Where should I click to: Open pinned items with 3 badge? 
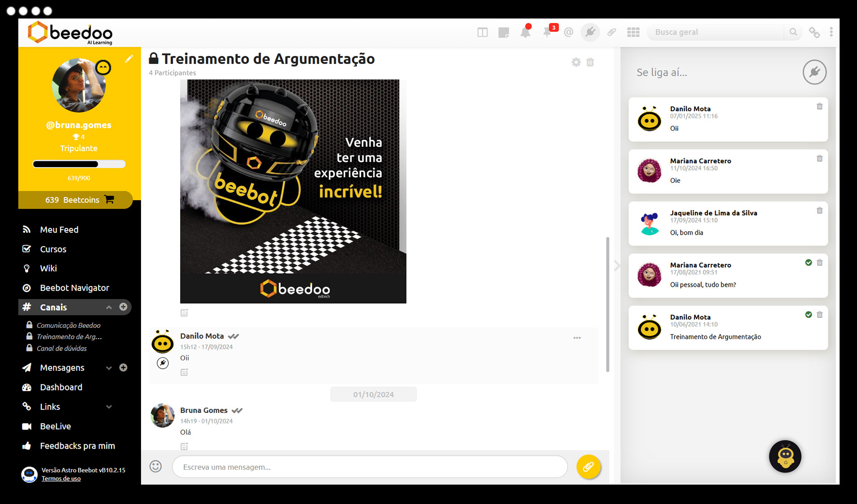point(548,31)
